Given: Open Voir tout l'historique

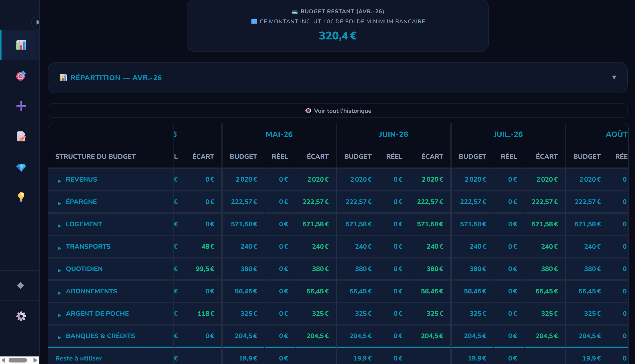Looking at the screenshot, I should coord(338,111).
